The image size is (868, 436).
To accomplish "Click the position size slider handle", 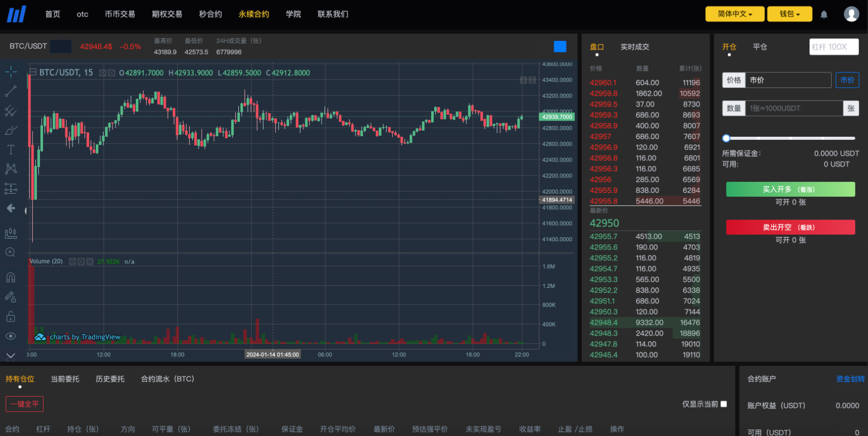I will (727, 138).
